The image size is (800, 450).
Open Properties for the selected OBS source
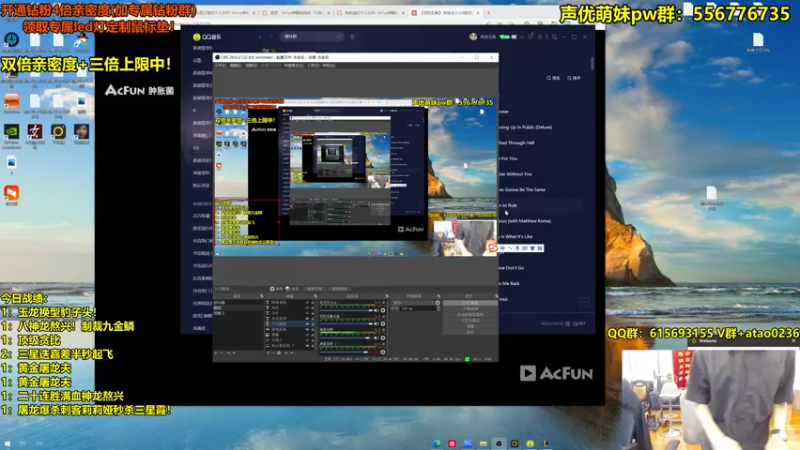click(275, 289)
